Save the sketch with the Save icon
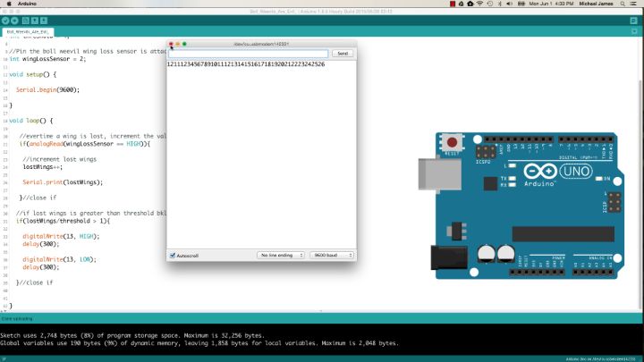Viewport: 644px width, 362px height. pos(44,21)
